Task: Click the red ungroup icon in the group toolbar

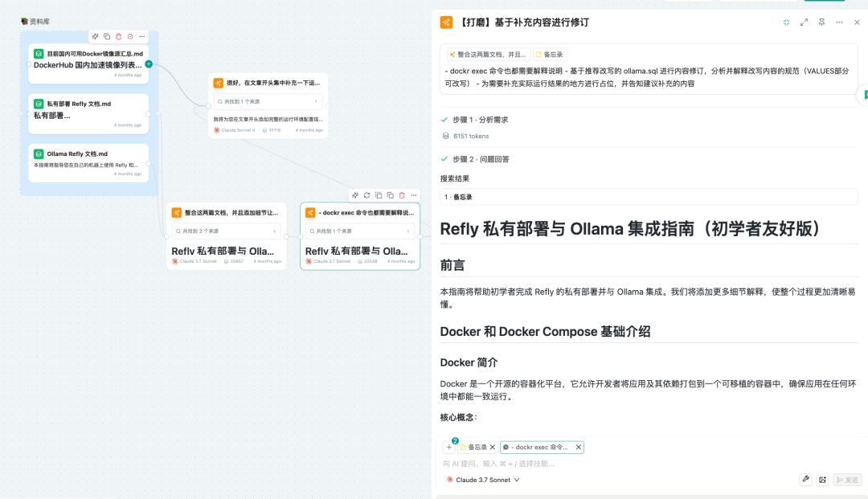Action: 130,36
